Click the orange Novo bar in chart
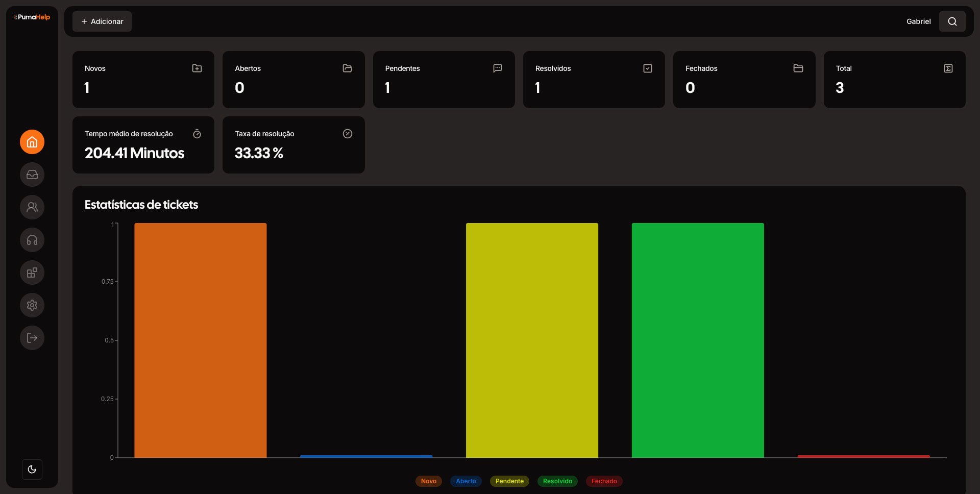This screenshot has height=494, width=980. [x=201, y=340]
